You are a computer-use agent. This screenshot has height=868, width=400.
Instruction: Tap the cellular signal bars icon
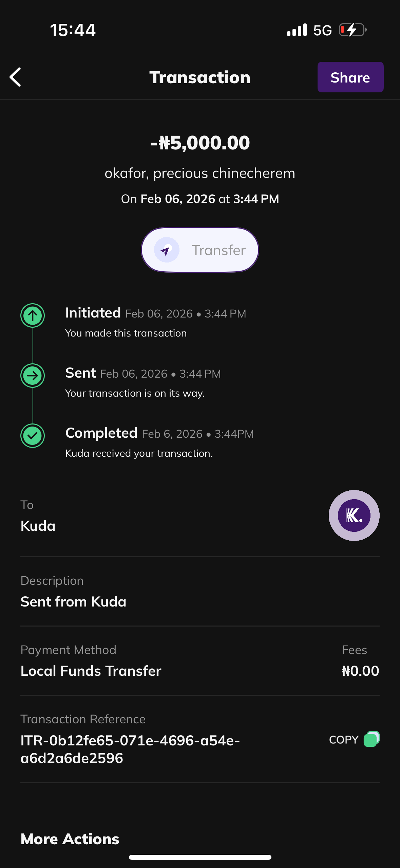[x=297, y=30]
